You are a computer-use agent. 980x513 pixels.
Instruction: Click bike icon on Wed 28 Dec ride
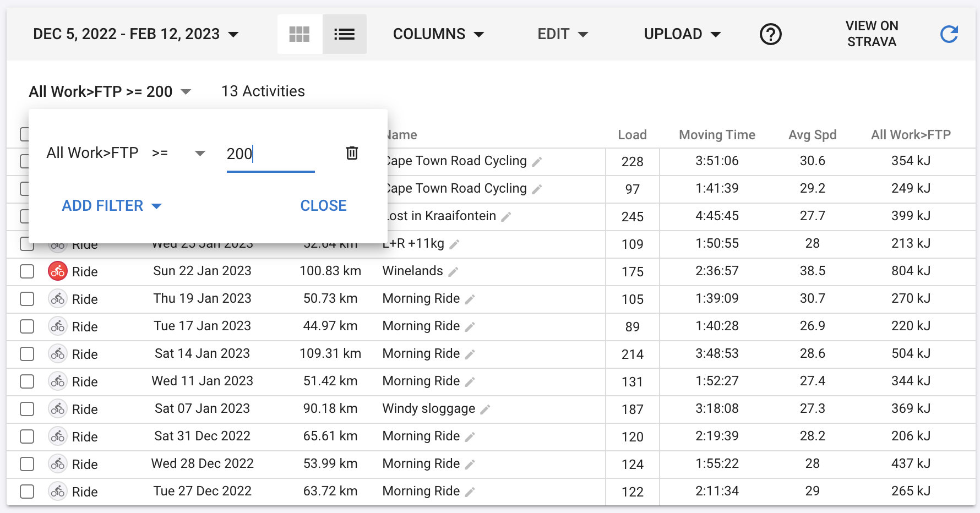point(58,463)
